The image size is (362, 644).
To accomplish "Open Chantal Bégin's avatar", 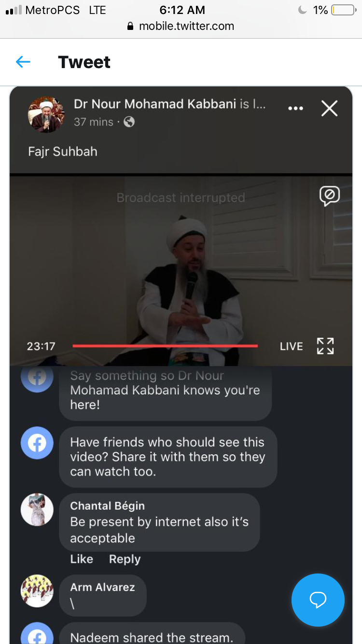I will 37,509.
